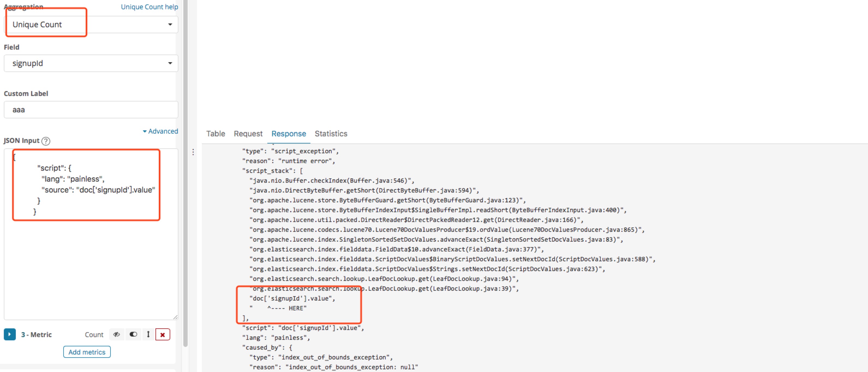Click the "lang": "painless" response line
868x372 pixels.
276,338
